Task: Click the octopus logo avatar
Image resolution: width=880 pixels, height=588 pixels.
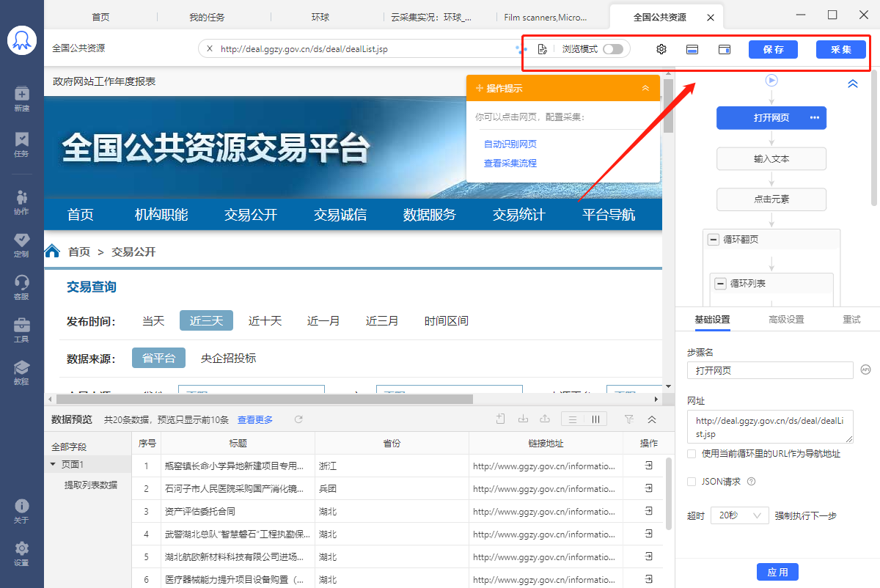Action: [x=22, y=39]
